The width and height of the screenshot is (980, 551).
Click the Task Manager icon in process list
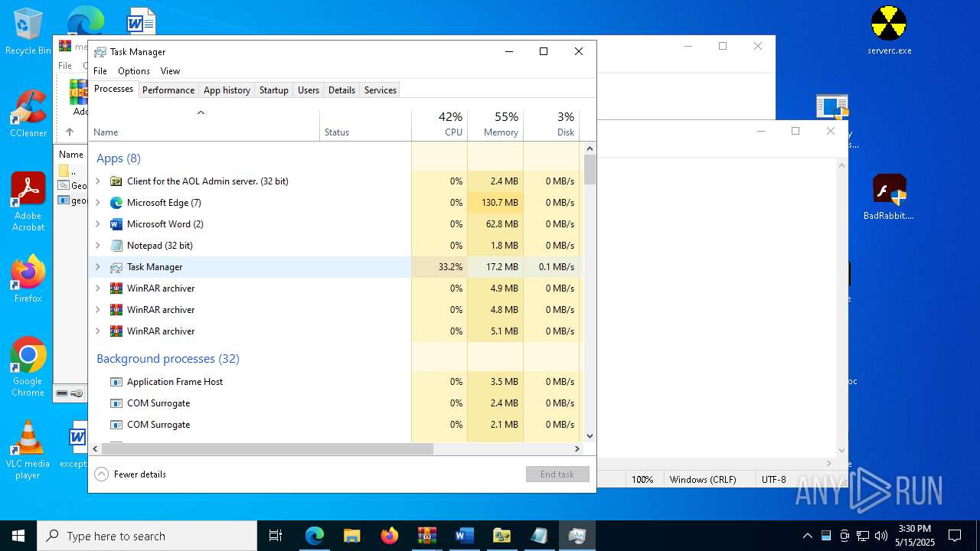(x=116, y=267)
